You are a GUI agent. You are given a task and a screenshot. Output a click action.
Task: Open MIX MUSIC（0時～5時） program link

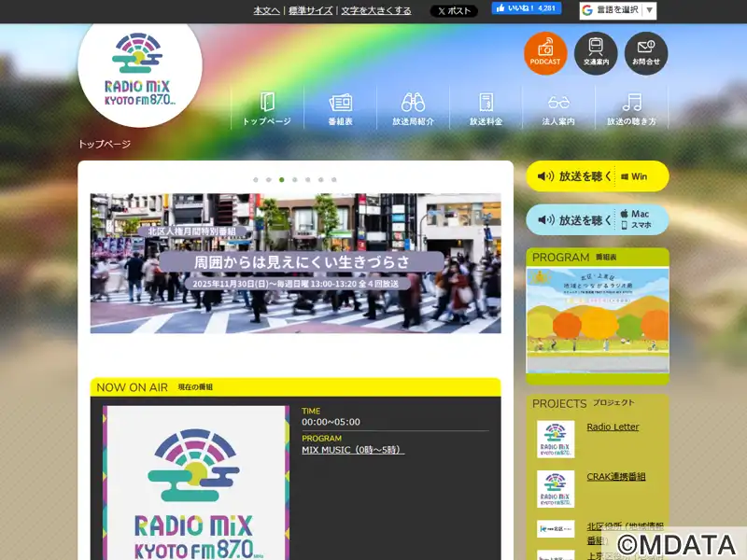tap(353, 450)
